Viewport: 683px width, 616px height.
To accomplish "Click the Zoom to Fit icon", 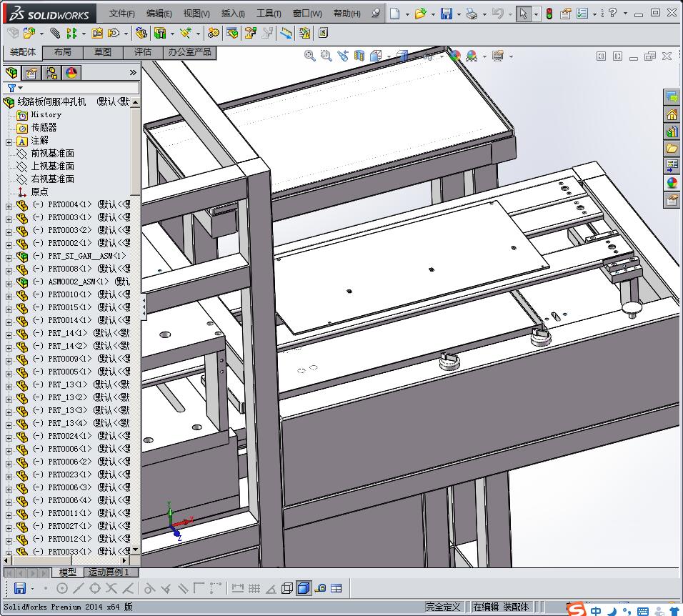I will 310,56.
